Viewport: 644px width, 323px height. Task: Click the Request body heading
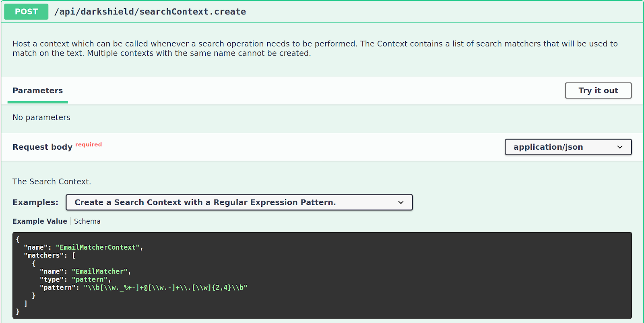coord(42,147)
